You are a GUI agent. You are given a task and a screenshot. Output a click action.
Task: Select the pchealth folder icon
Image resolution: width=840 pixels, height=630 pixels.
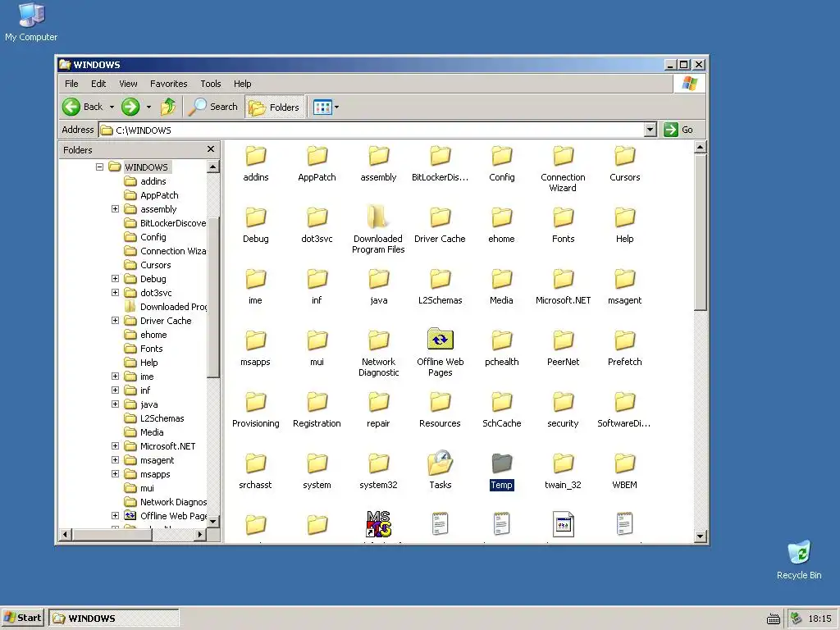pyautogui.click(x=501, y=340)
